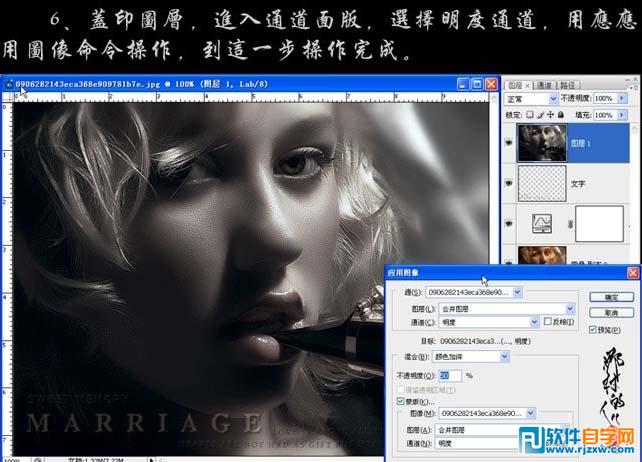Open the Layers panel flyout menu arrow

click(632, 86)
